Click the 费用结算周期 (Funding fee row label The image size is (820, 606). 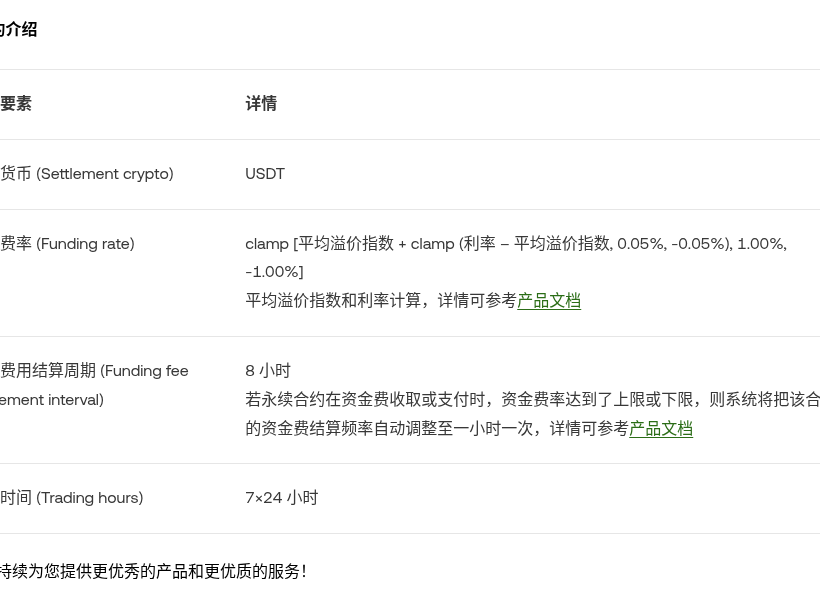[x=94, y=371]
